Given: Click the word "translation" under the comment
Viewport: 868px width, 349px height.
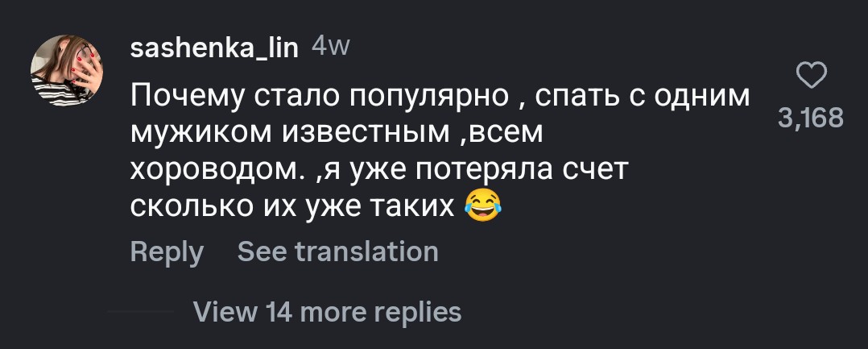Looking at the screenshot, I should 368,251.
